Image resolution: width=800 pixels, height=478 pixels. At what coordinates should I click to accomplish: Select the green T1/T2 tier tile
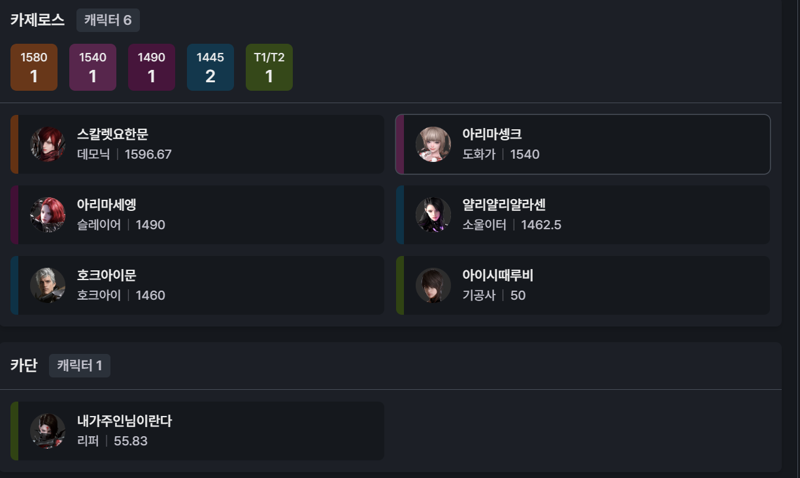click(269, 67)
